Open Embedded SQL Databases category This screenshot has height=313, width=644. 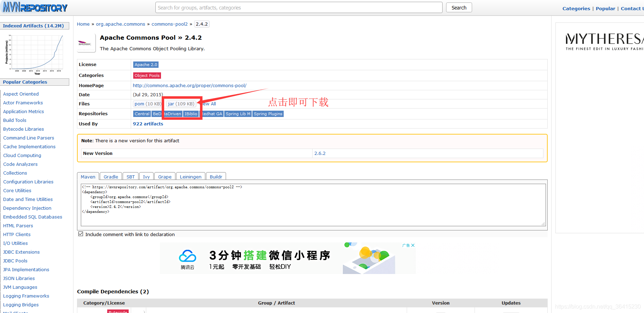click(33, 217)
